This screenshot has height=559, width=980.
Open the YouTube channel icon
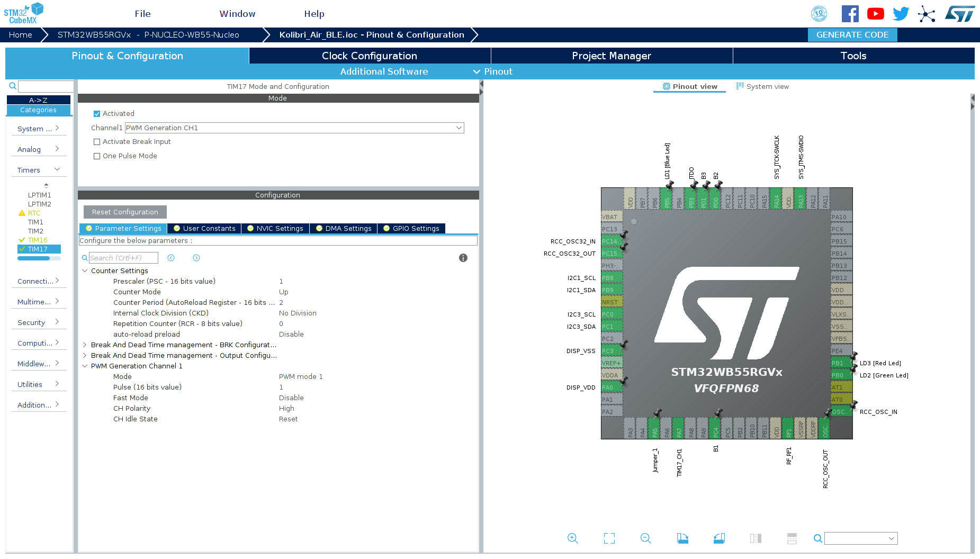(875, 13)
